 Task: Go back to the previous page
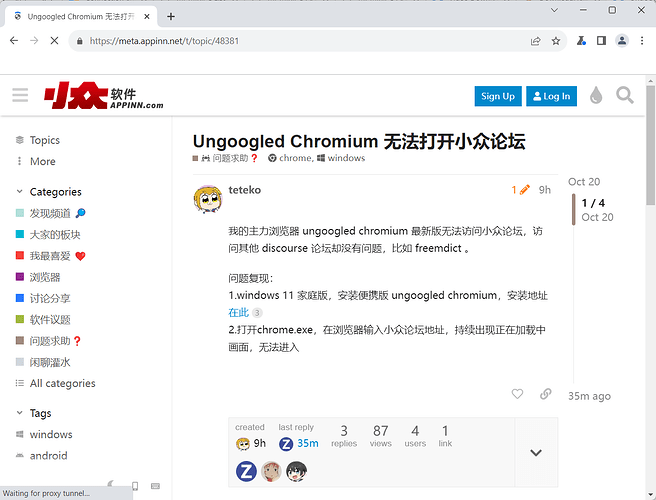pyautogui.click(x=14, y=41)
